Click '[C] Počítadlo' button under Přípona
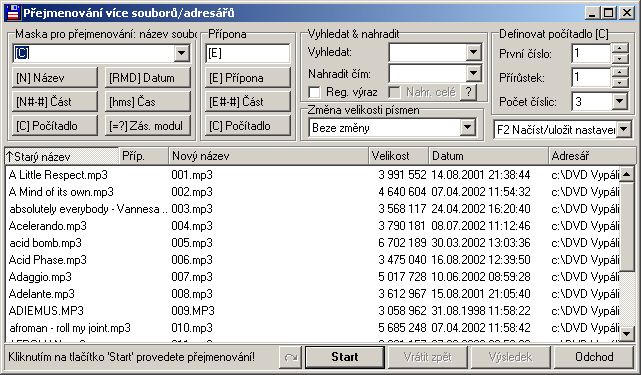The width and height of the screenshot is (641, 375). pyautogui.click(x=248, y=126)
